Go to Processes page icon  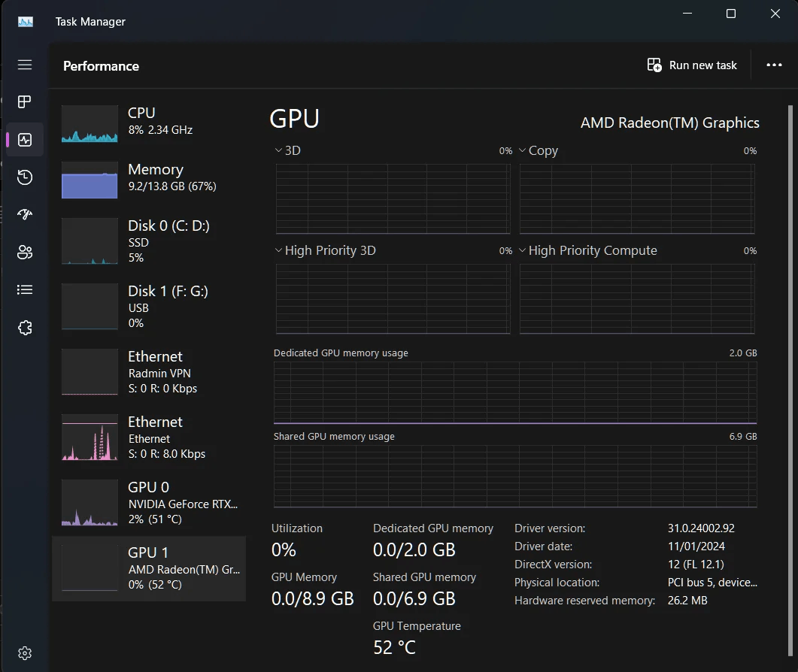[x=24, y=101]
